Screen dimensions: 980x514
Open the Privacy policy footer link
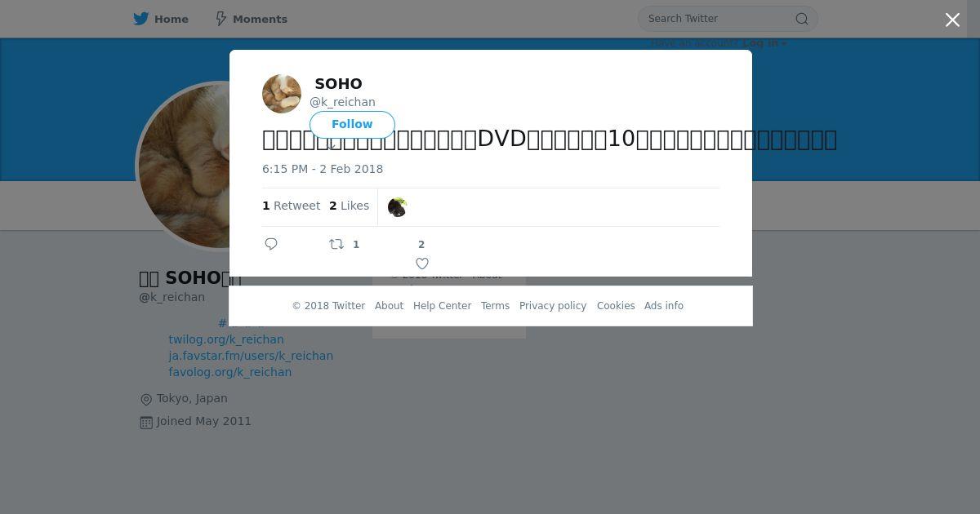[553, 306]
